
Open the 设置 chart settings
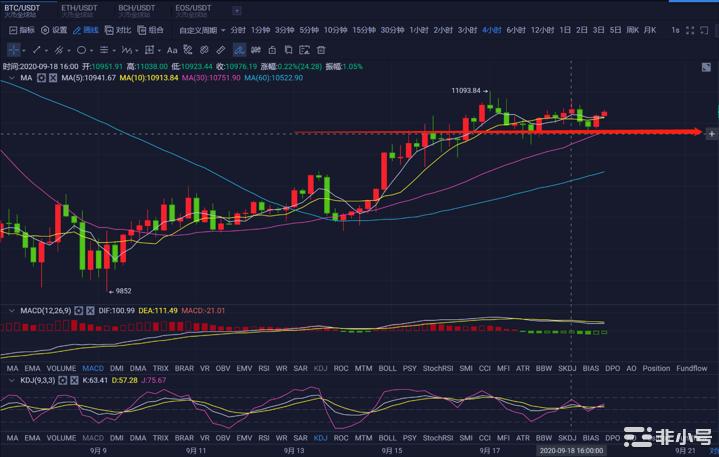coord(54,30)
